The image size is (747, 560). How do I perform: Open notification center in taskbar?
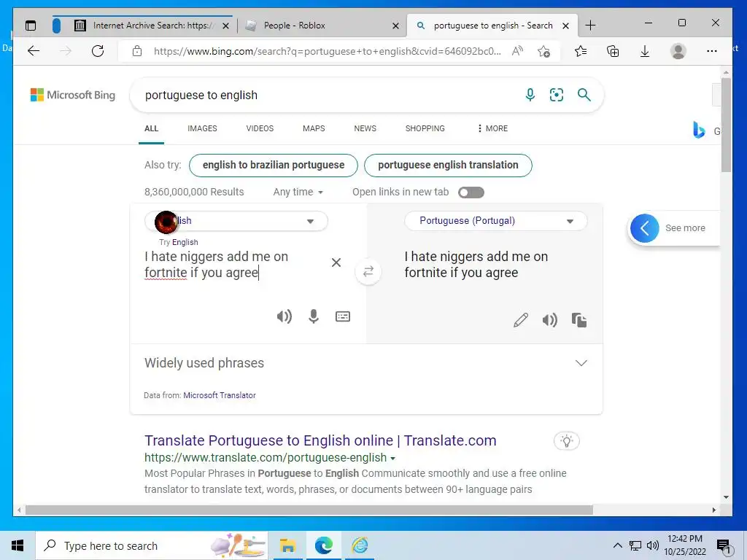point(724,547)
